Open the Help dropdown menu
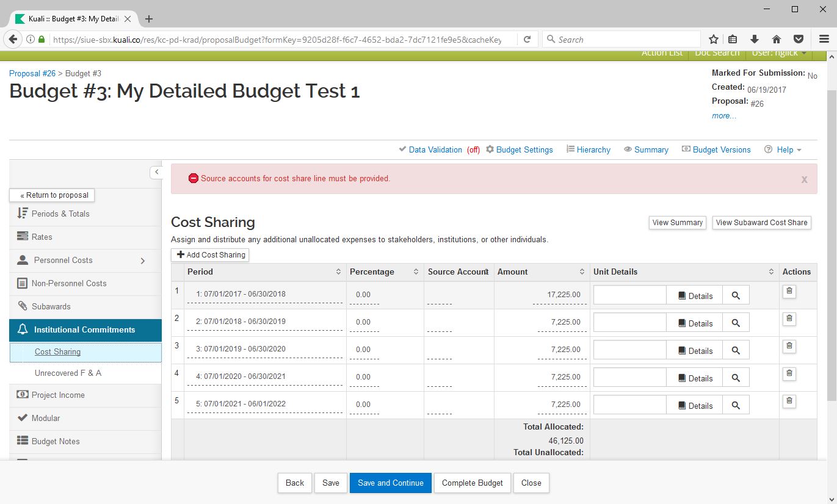The width and height of the screenshot is (837, 504). (783, 149)
